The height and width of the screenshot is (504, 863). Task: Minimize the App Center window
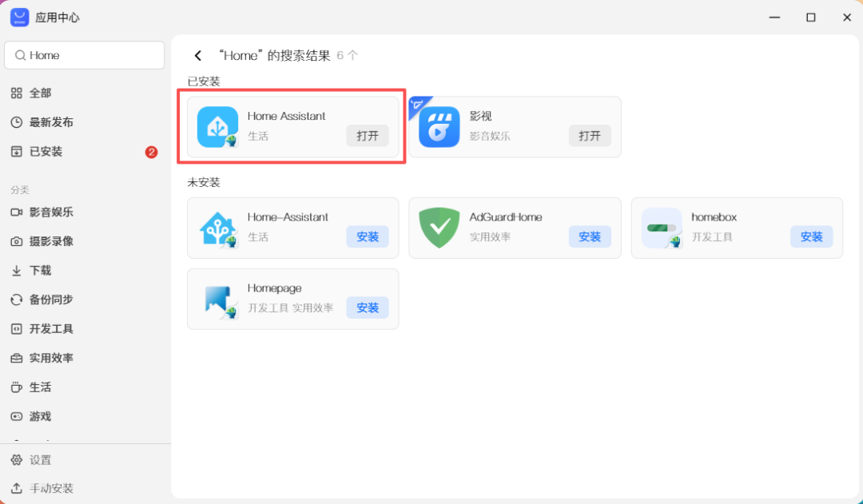pyautogui.click(x=774, y=18)
